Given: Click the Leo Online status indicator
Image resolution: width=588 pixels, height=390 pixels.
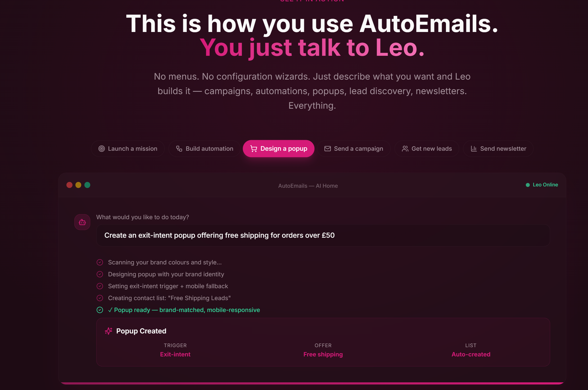Looking at the screenshot, I should pos(542,185).
